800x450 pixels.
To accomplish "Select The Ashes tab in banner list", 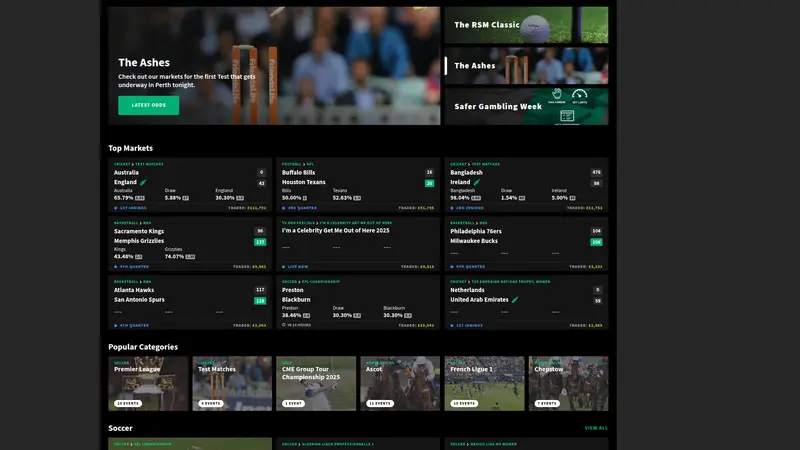I will [526, 66].
